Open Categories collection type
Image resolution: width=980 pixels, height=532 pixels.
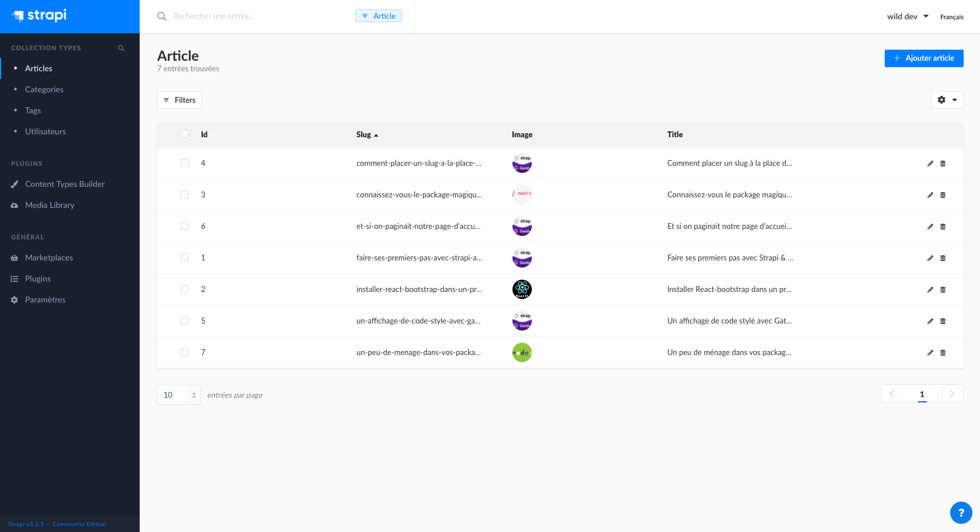point(44,89)
